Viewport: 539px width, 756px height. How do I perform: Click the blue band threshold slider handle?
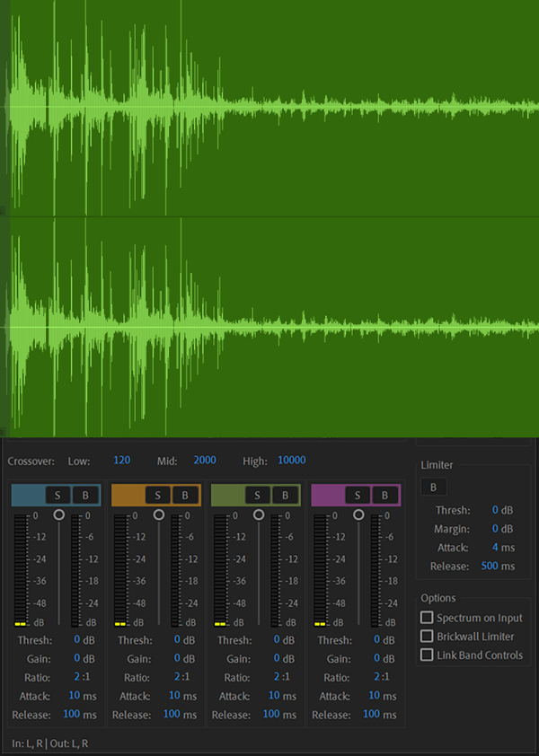[59, 514]
